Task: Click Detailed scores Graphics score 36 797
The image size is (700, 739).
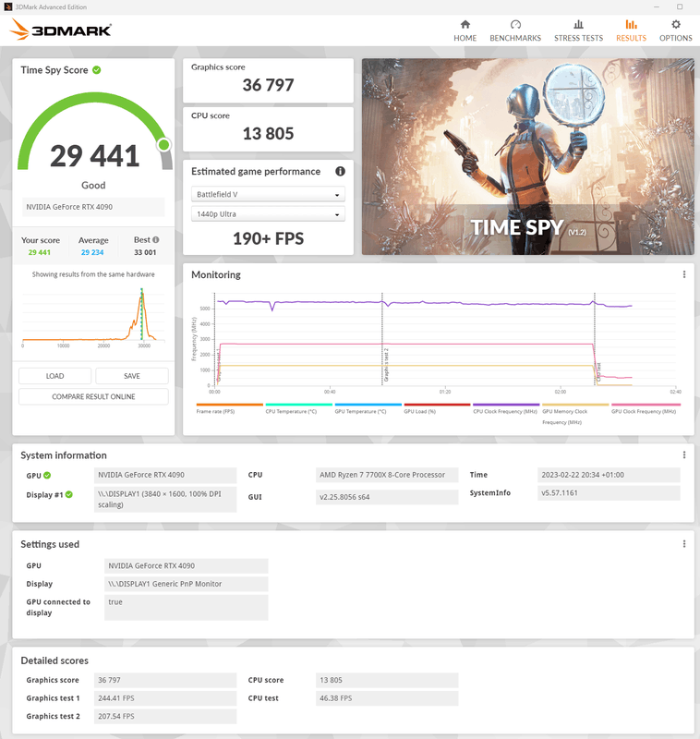Action: click(165, 680)
